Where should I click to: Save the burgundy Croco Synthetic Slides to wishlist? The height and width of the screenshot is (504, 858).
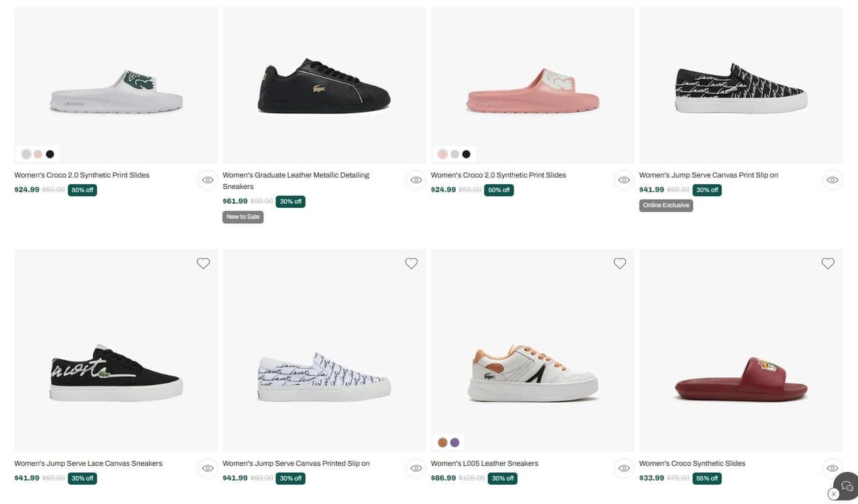[x=828, y=263]
